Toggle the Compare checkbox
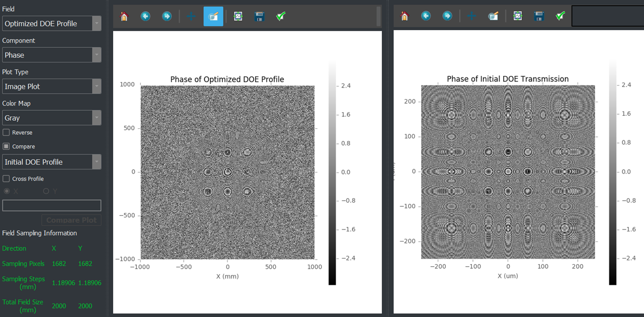This screenshot has height=317, width=644. click(6, 146)
